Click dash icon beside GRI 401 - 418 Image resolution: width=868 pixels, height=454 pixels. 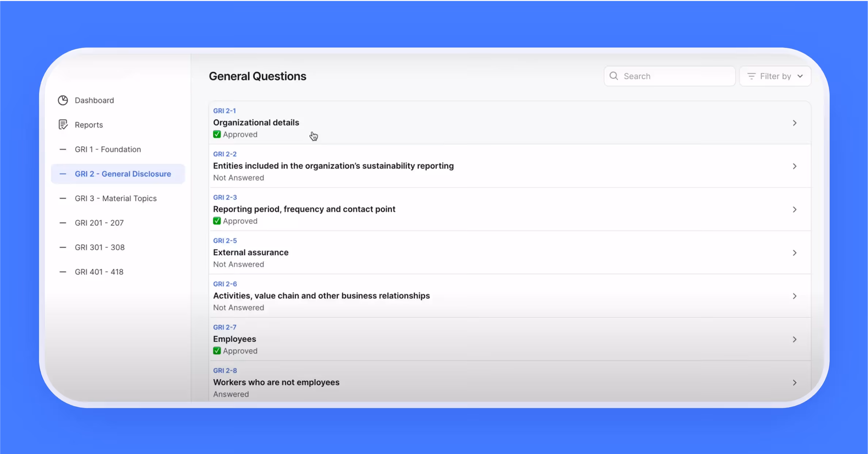click(x=63, y=272)
